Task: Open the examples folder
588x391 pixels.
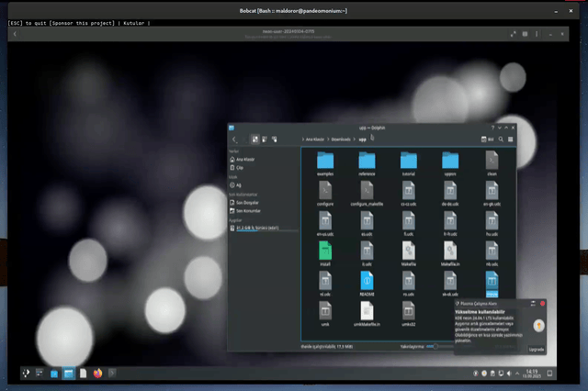Action: [325, 162]
